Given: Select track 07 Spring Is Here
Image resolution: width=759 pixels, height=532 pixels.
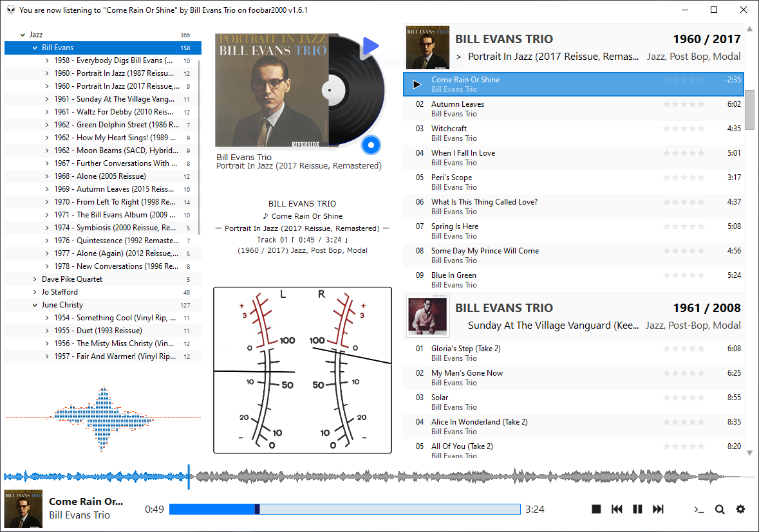Looking at the screenshot, I should [x=573, y=231].
